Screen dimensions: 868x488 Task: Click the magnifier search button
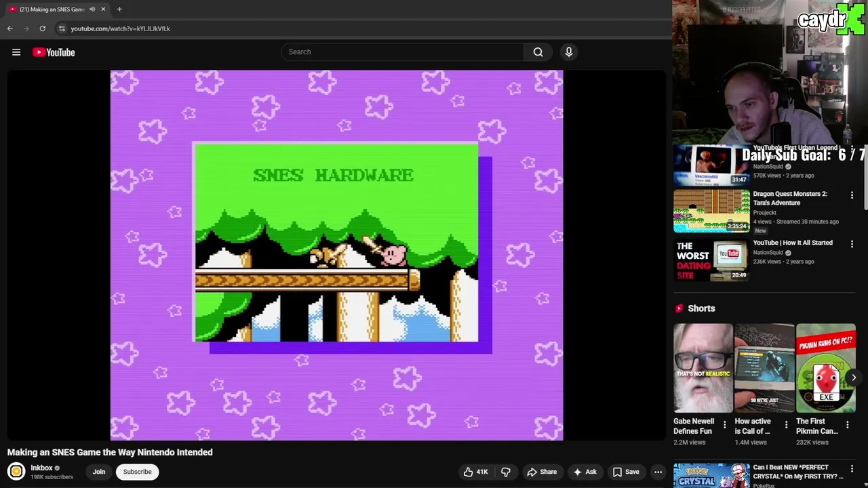(x=538, y=52)
